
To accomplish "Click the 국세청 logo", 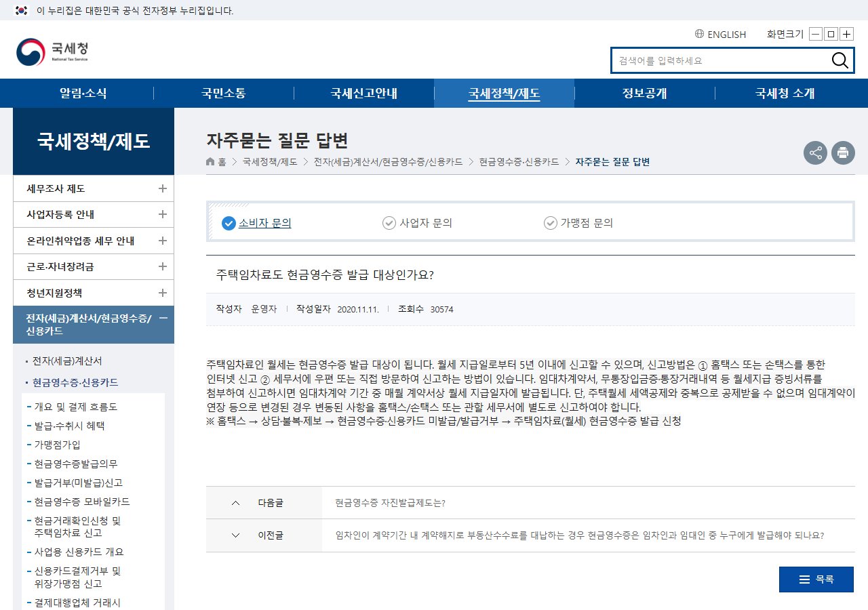I will pos(52,52).
